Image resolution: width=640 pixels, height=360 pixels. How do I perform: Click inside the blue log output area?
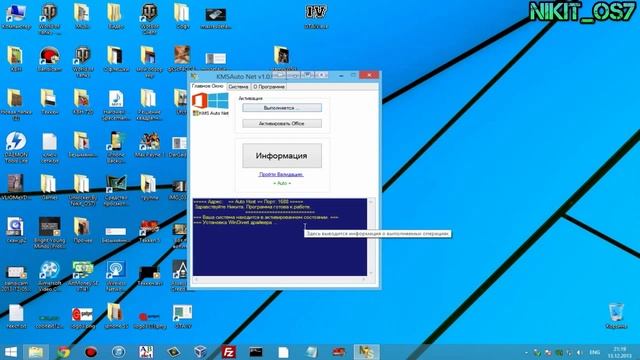point(280,237)
